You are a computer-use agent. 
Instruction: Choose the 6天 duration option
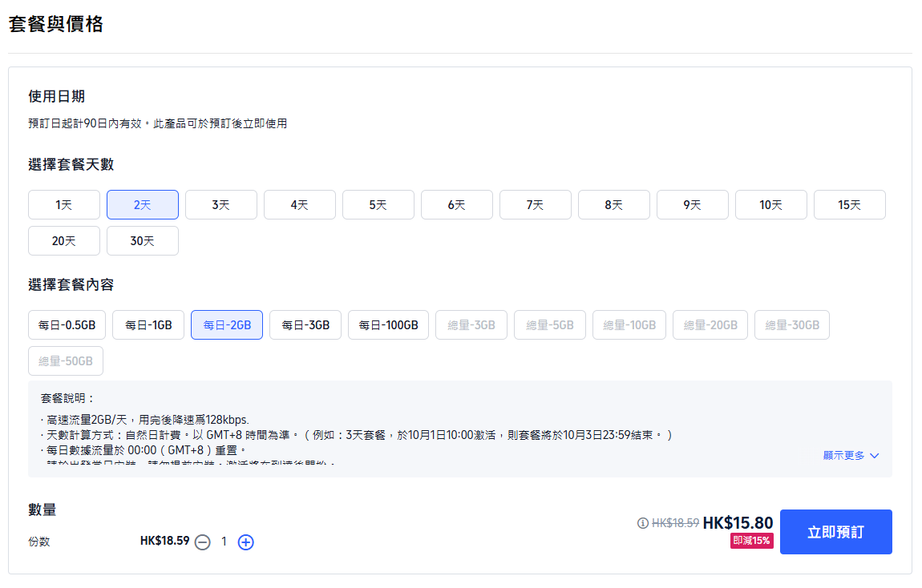(457, 205)
